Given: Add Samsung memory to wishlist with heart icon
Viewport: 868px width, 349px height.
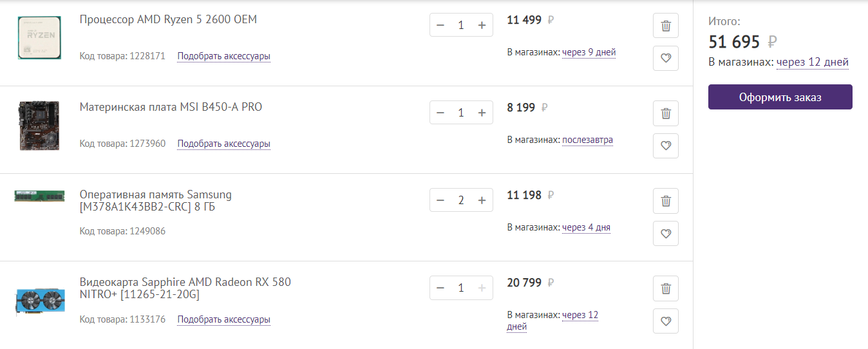Looking at the screenshot, I should tap(666, 234).
